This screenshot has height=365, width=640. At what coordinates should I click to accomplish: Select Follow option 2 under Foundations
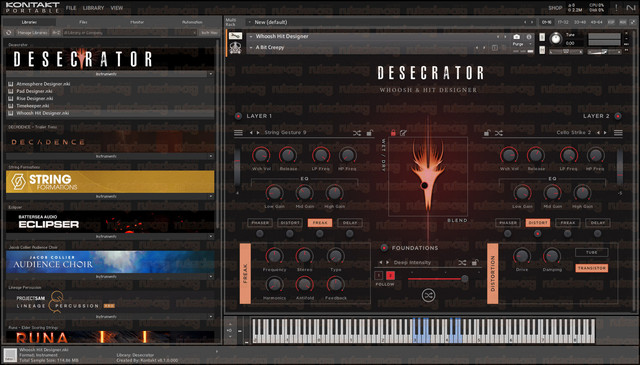(x=390, y=276)
